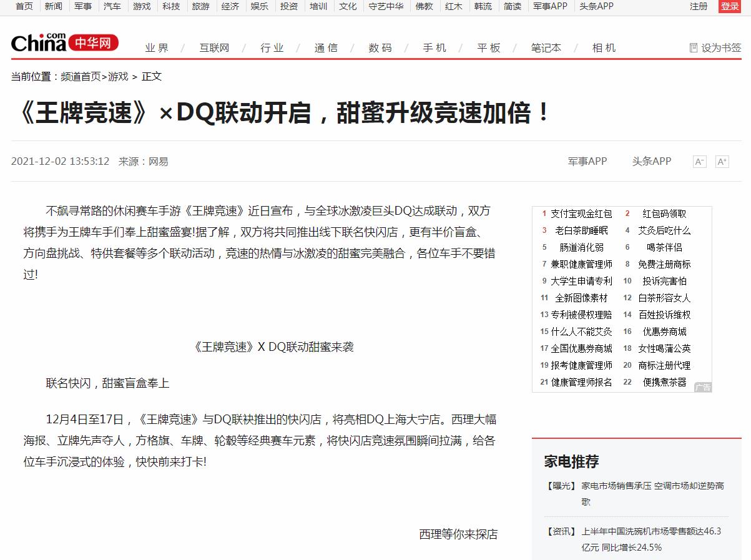Select 相机 tab in tech nav
Screen dimensions: 751x560
(604, 47)
